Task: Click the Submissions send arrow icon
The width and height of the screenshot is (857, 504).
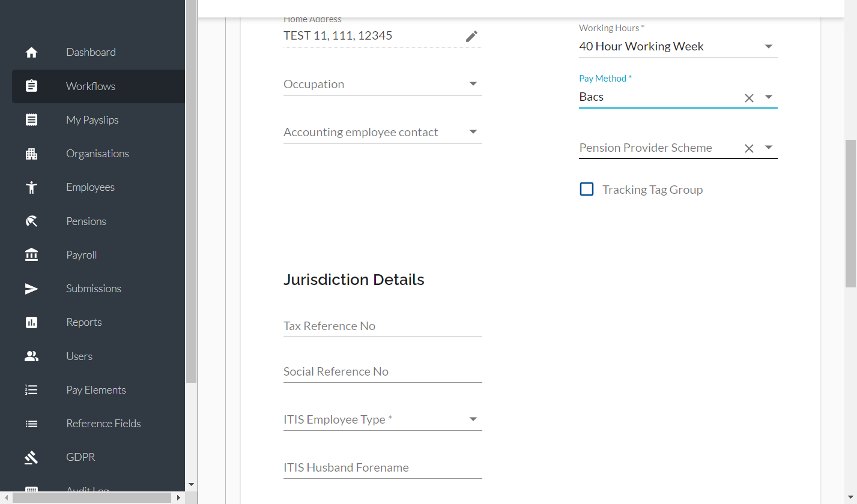Action: 32,289
